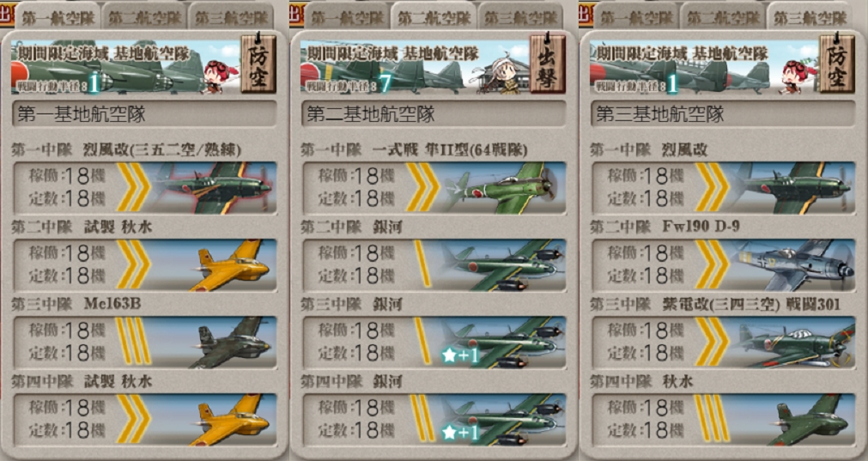Switch to 第三航空隊 tab above 第二基地航空隊 panel

pos(519,16)
